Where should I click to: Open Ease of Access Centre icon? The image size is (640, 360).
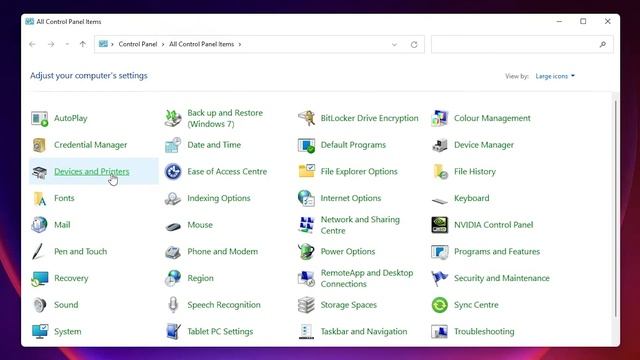(x=173, y=172)
